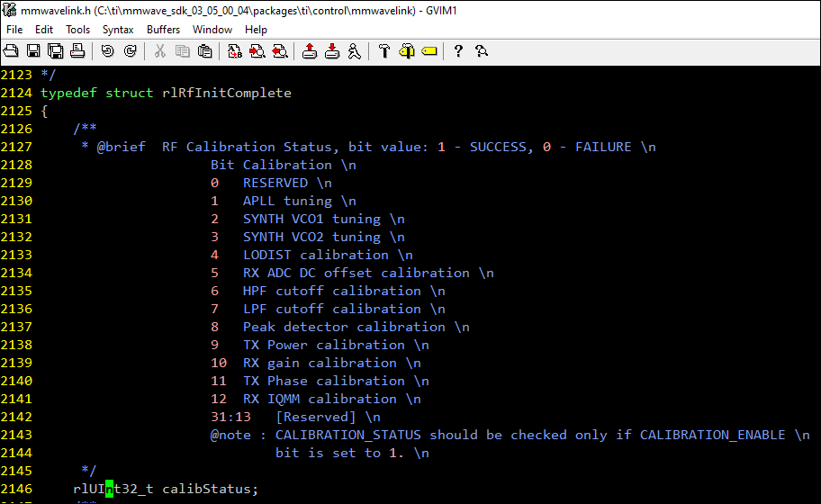This screenshot has width=821, height=504.
Task: Click 'rlRfInitComplete' struct name
Action: [227, 94]
